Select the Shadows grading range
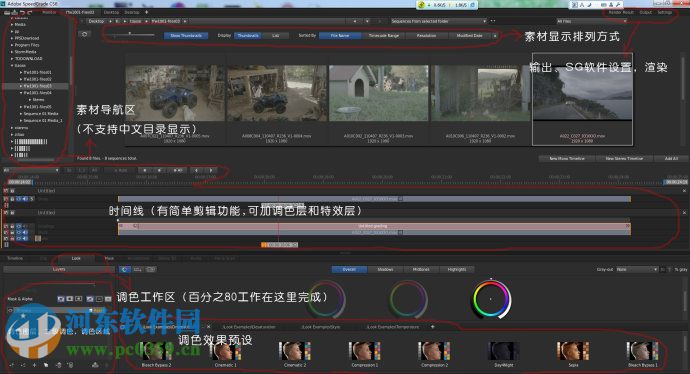Viewport: 690px width, 374px height. (x=385, y=269)
